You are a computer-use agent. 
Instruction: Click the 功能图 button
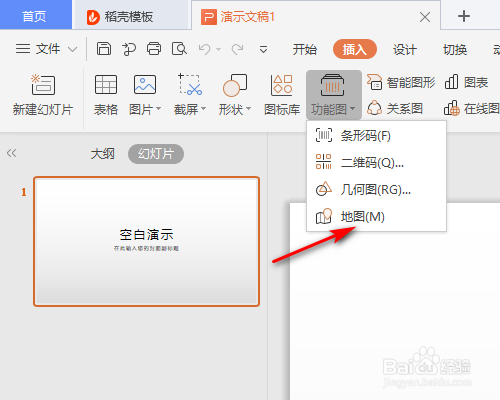click(x=334, y=95)
